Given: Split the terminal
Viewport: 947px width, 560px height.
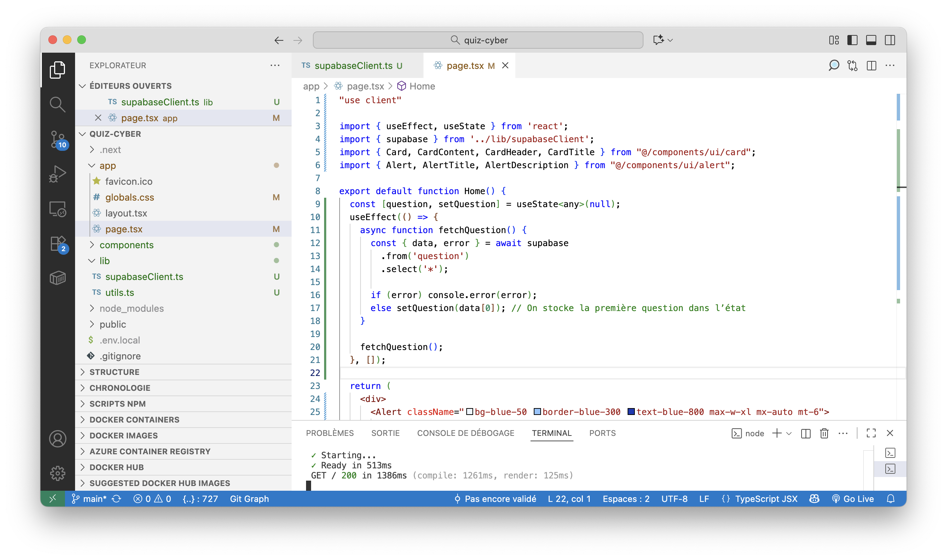Looking at the screenshot, I should coord(806,433).
